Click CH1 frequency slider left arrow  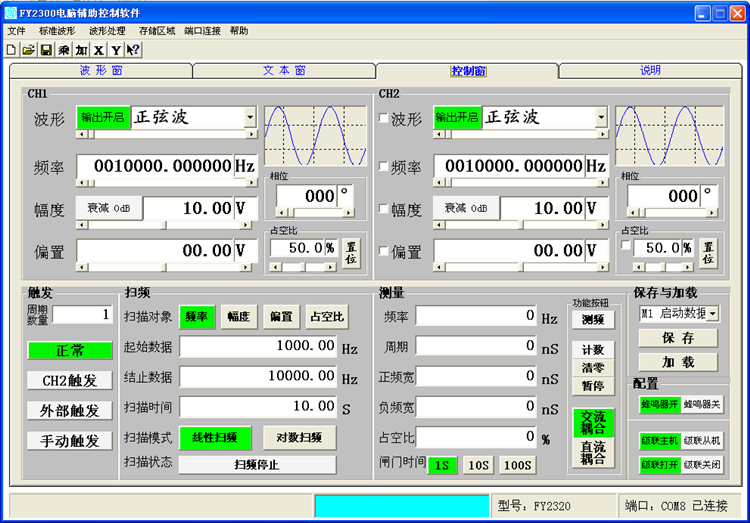point(82,182)
